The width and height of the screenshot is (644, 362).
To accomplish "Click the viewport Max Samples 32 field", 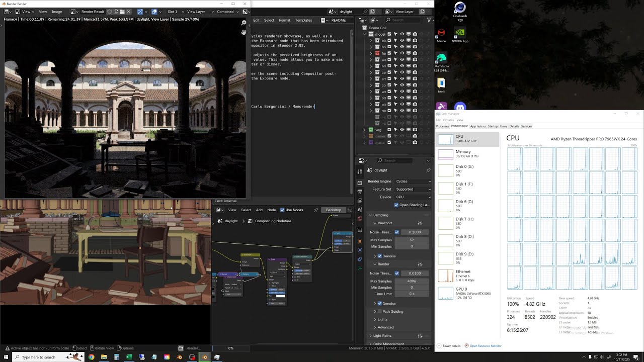I will [x=412, y=240].
